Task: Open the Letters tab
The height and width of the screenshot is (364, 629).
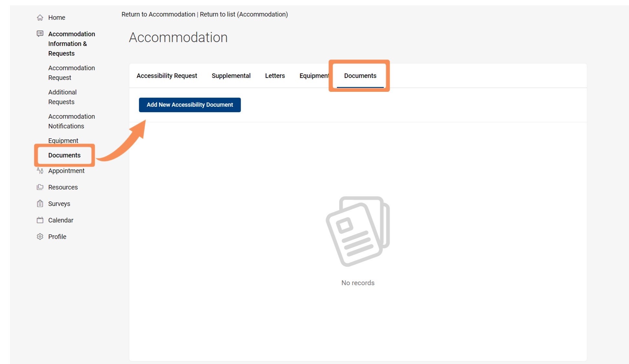Action: (x=275, y=75)
